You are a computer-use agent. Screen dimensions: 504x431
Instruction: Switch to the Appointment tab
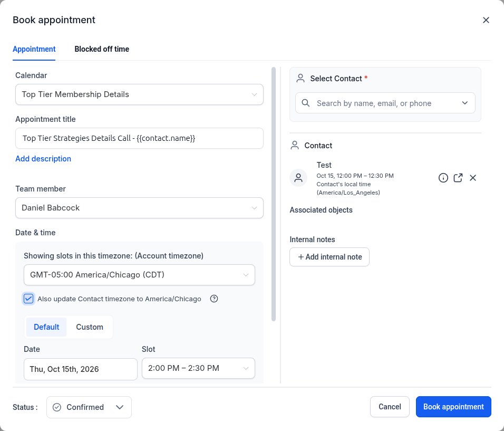coord(34,49)
